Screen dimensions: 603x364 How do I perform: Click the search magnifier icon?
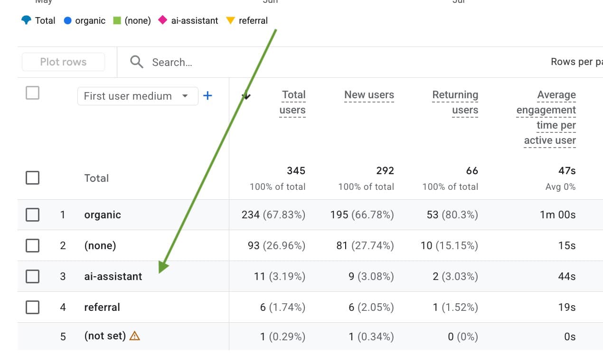coord(137,62)
